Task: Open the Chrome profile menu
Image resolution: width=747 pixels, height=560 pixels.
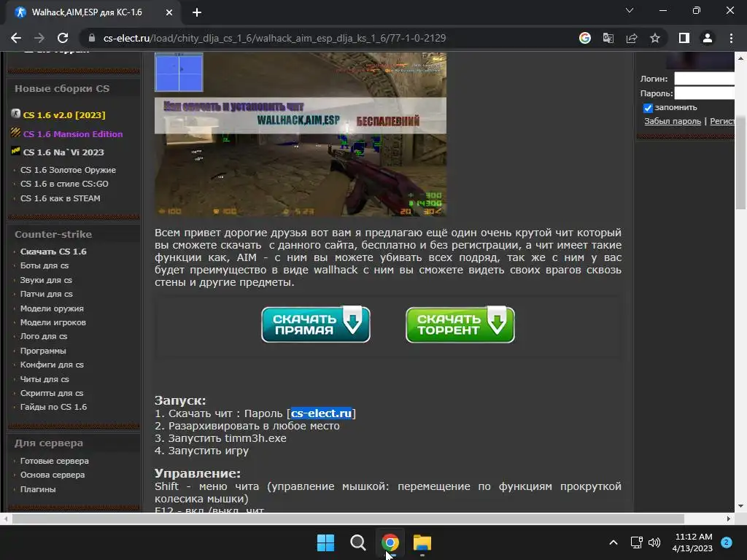Action: pos(708,38)
